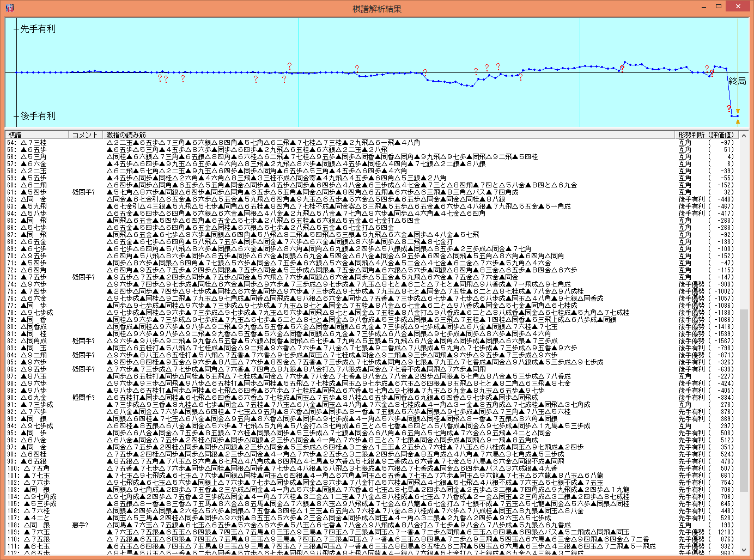Click the app icon in the title bar
This screenshot has height=560, width=754.
[x=9, y=8]
